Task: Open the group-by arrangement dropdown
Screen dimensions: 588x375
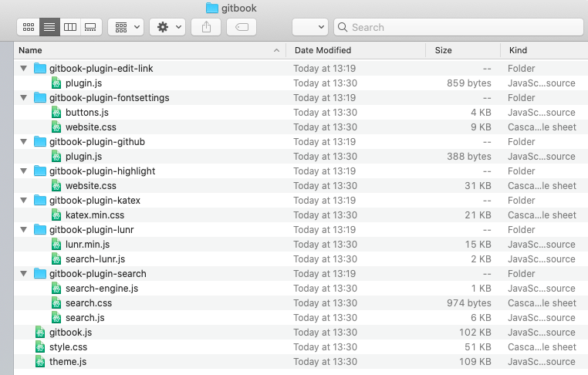Action: [126, 27]
